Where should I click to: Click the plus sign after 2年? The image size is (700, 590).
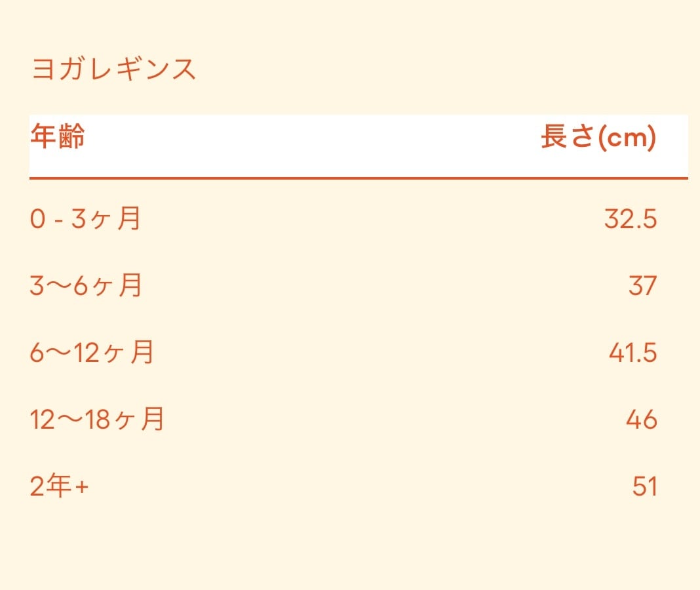[x=81, y=488]
